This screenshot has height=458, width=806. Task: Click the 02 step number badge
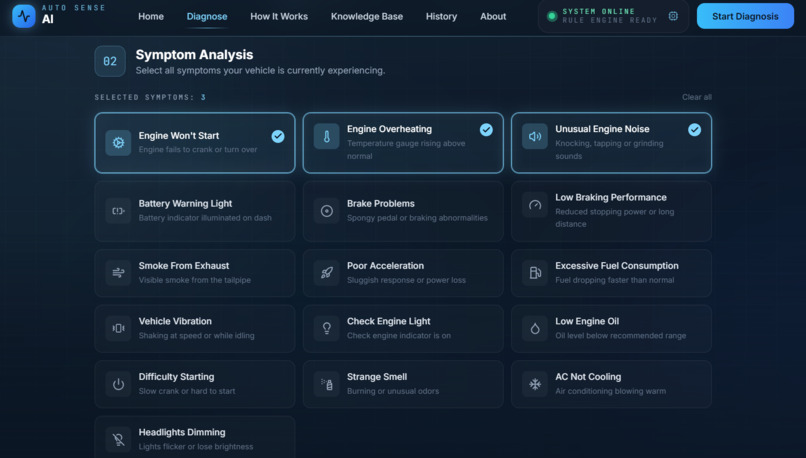click(x=110, y=61)
